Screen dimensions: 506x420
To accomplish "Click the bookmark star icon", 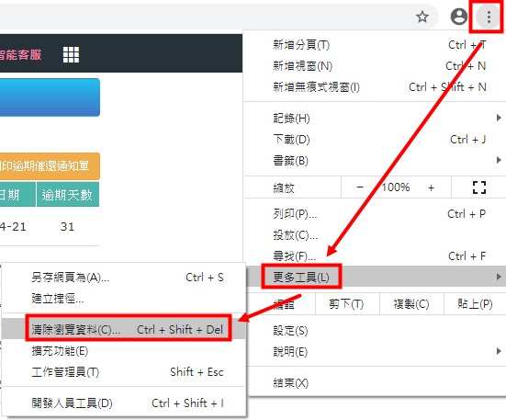I will [x=422, y=17].
